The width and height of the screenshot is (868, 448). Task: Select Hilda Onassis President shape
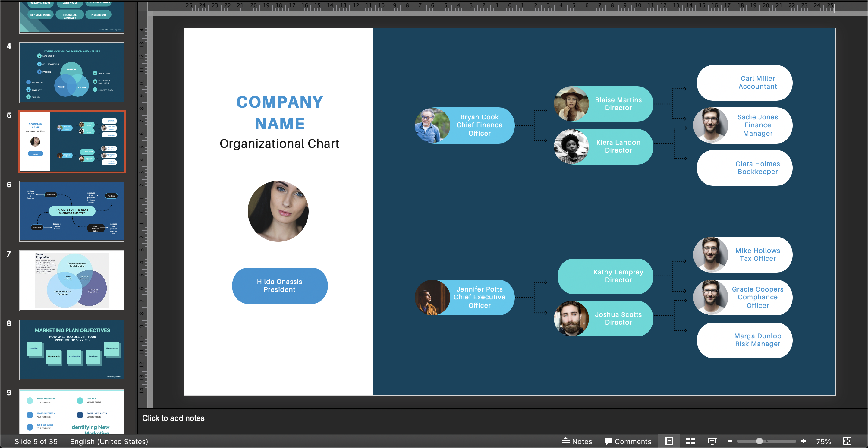coord(280,286)
